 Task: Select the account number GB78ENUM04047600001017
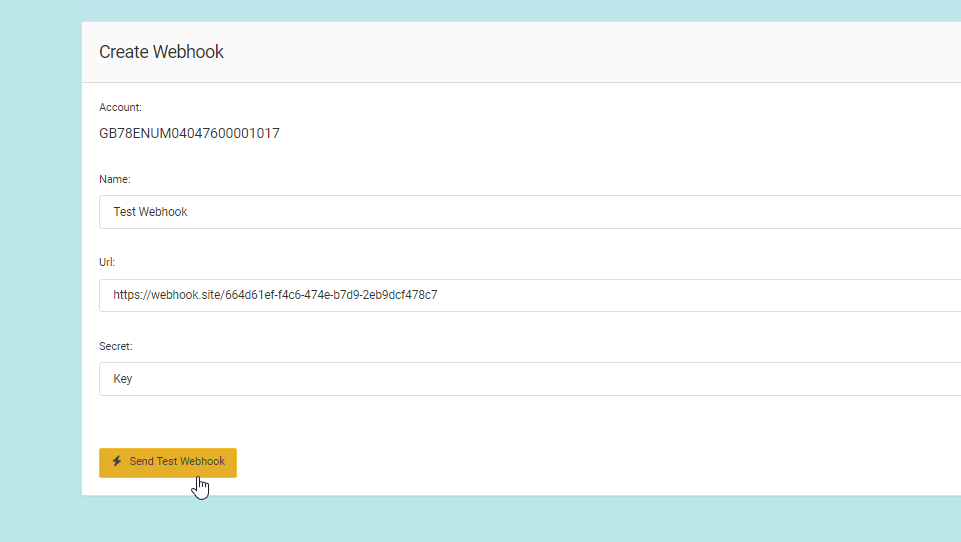click(x=189, y=133)
